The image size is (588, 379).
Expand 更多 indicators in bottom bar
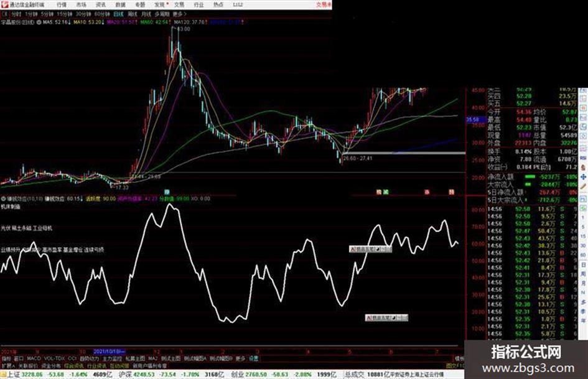[x=240, y=358]
